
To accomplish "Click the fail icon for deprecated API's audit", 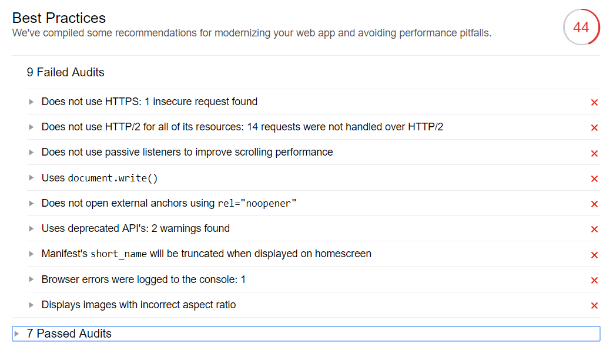I will [594, 230].
